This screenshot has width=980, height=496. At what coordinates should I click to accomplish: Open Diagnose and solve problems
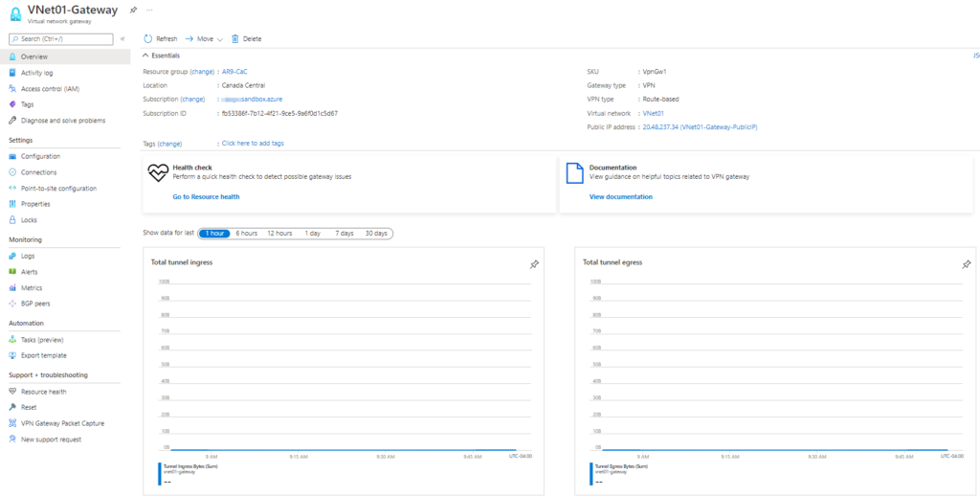tap(65, 120)
